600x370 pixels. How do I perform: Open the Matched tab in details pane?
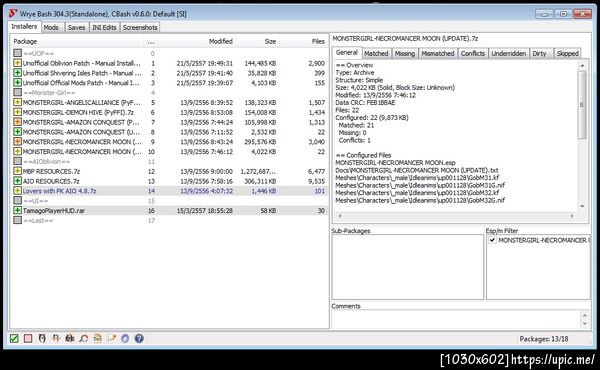[x=376, y=53]
